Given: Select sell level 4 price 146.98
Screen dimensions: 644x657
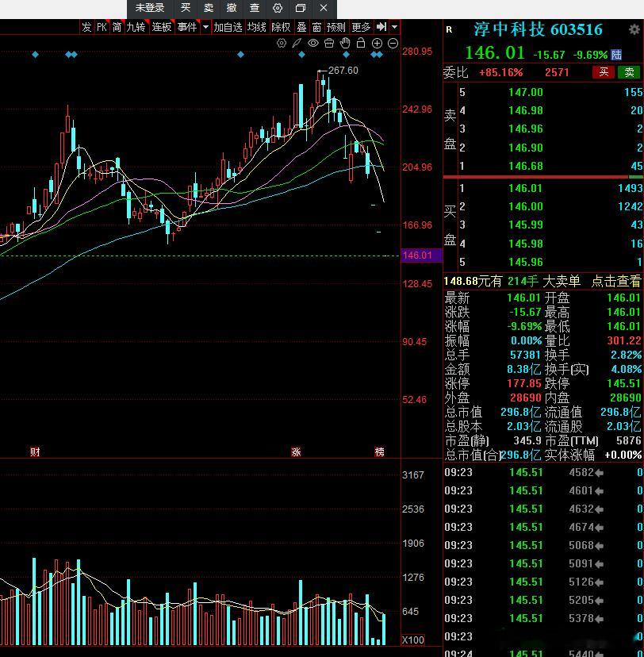Looking at the screenshot, I should coord(526,110).
